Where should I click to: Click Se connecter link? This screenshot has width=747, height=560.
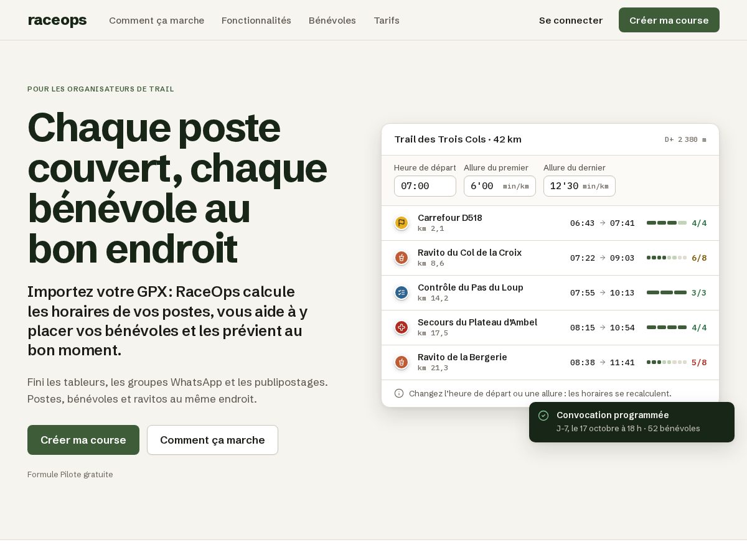click(x=571, y=21)
